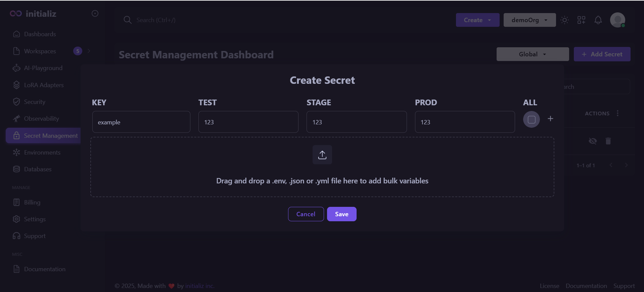The width and height of the screenshot is (644, 292).
Task: Click the search magnifier icon
Action: tap(128, 20)
